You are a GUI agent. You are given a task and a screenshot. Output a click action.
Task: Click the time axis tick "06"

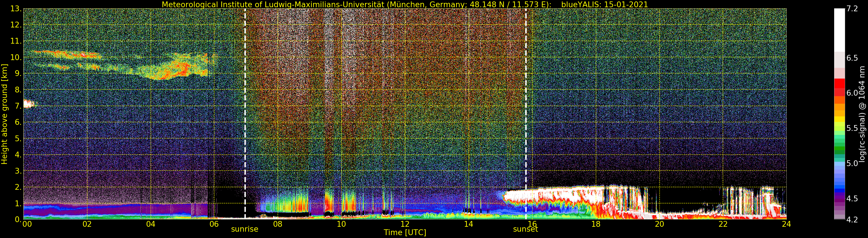tap(214, 224)
